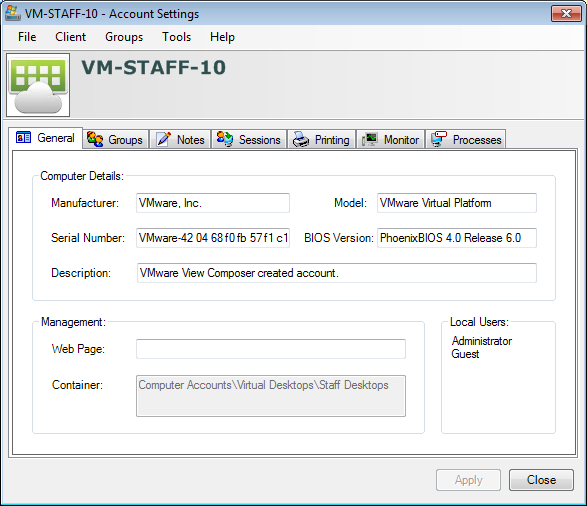Open the Groups menu in menu bar
This screenshot has width=587, height=506.
click(x=124, y=37)
